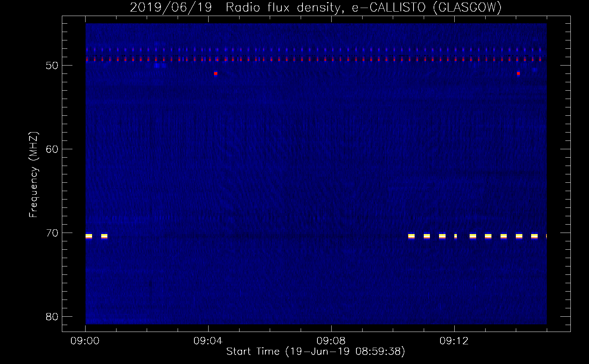The image size is (589, 364).
Task: Click the 09:04 time tick label
Action: click(x=208, y=341)
